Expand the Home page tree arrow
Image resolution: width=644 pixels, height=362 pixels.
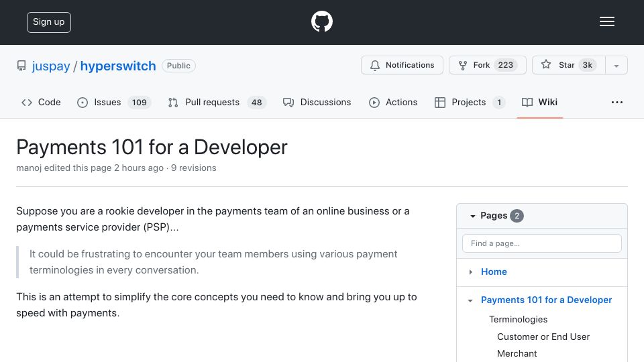point(471,271)
